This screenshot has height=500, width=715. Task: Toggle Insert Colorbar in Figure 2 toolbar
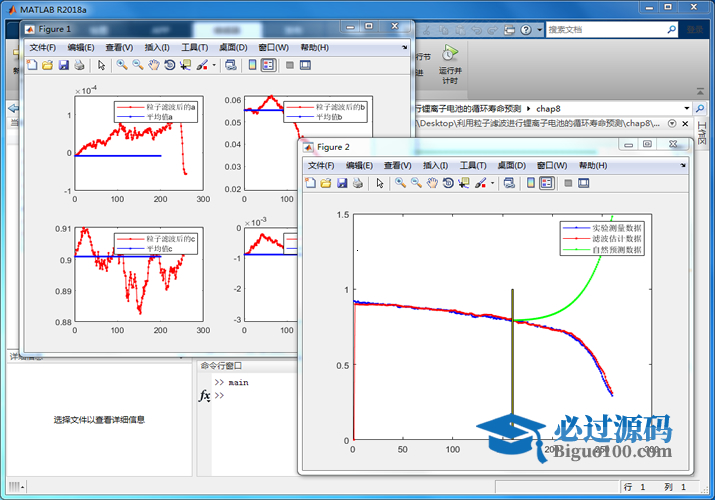click(531, 183)
